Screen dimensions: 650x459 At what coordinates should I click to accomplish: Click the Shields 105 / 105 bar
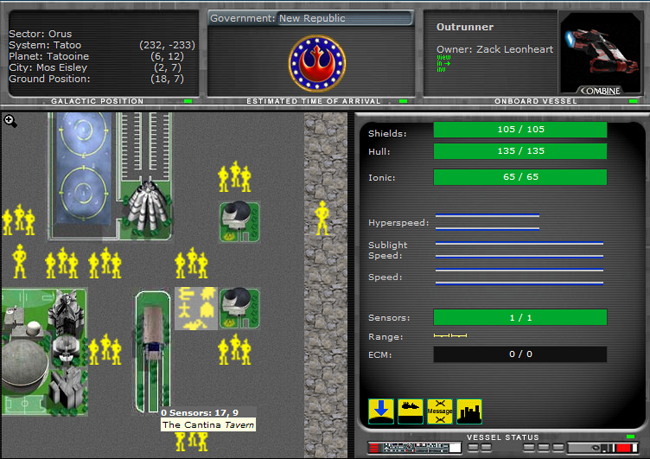[x=520, y=129]
